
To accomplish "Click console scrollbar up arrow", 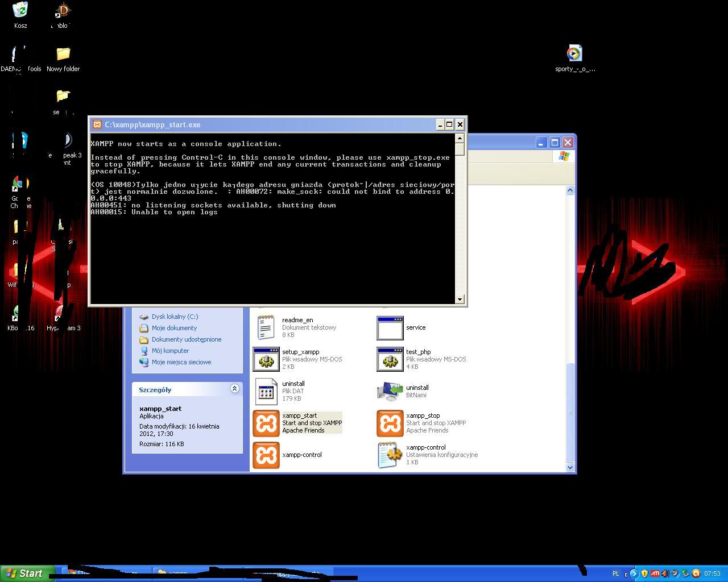I will (x=460, y=138).
